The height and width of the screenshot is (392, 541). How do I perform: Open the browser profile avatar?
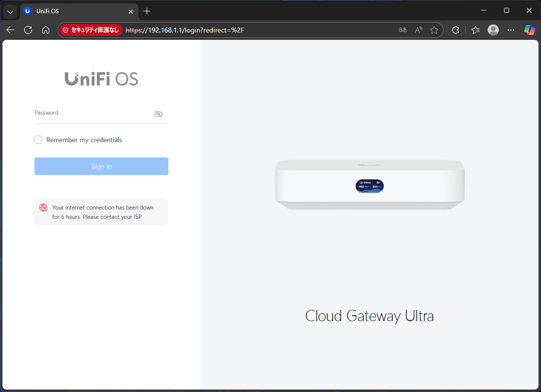tap(493, 30)
